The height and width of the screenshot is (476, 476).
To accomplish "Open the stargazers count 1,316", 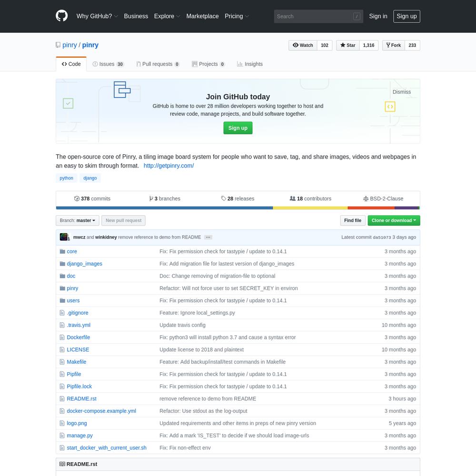I will tap(368, 45).
